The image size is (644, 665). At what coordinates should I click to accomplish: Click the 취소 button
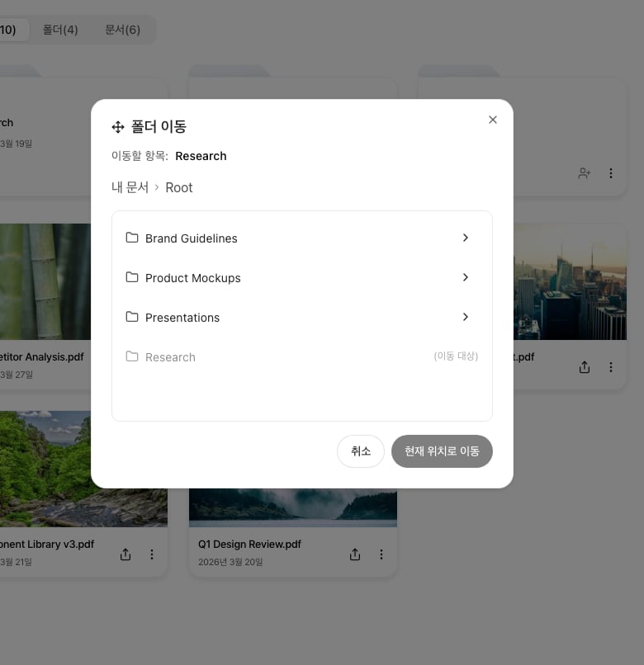(361, 451)
